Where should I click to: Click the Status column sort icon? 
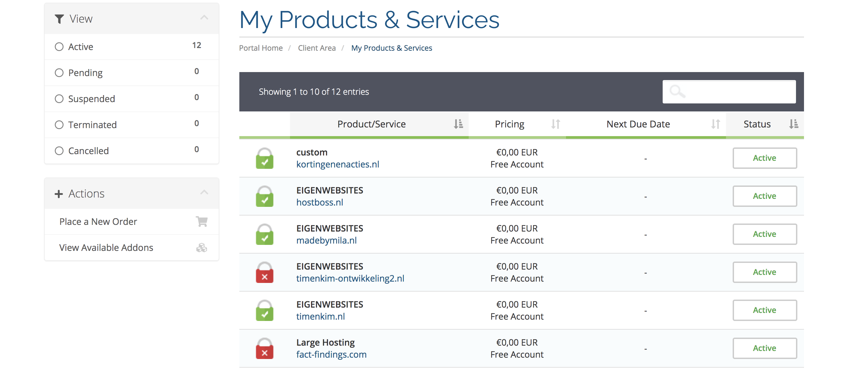tap(793, 124)
